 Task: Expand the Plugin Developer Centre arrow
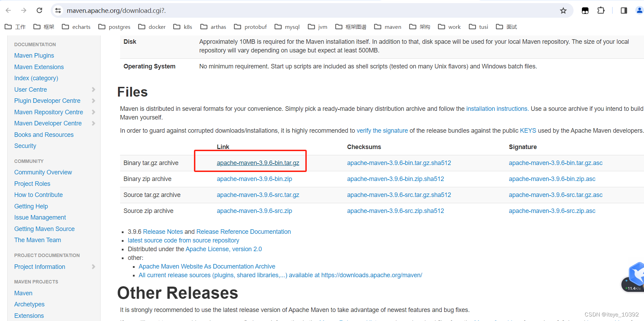tap(93, 101)
